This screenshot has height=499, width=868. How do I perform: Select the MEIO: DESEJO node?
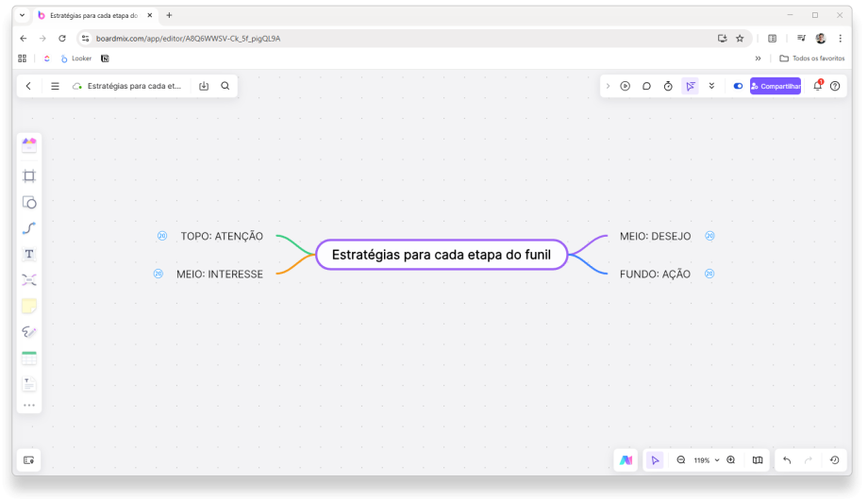tap(656, 236)
